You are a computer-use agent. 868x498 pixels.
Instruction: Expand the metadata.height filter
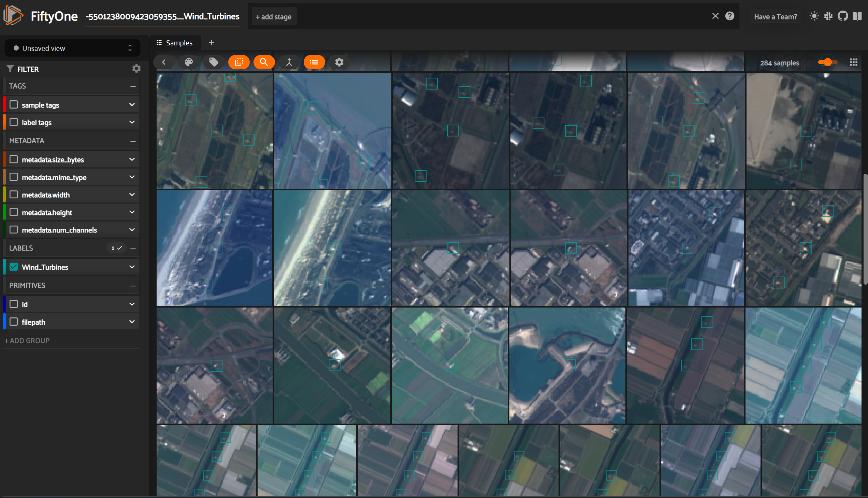pyautogui.click(x=132, y=212)
